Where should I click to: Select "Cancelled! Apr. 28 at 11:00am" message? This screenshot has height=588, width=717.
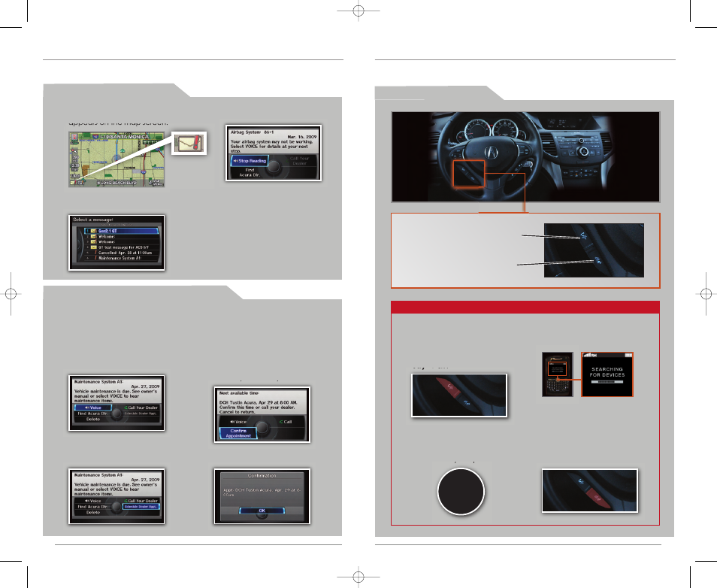click(122, 253)
